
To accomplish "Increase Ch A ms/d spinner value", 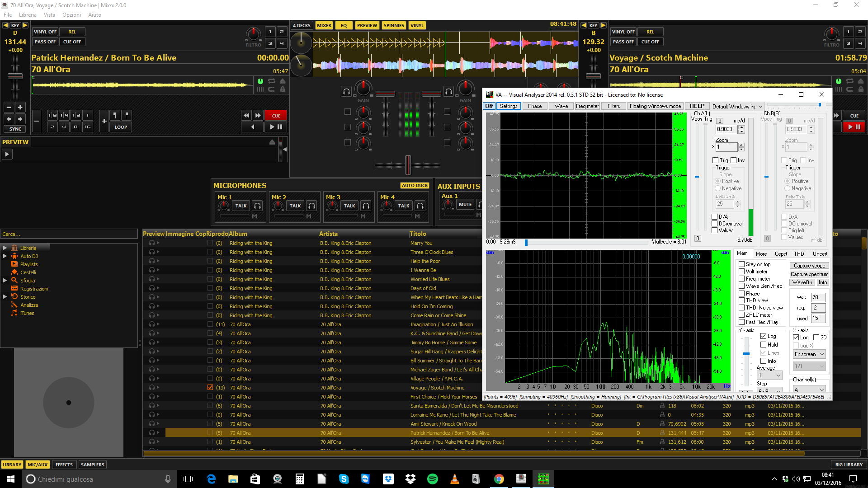I will (741, 127).
